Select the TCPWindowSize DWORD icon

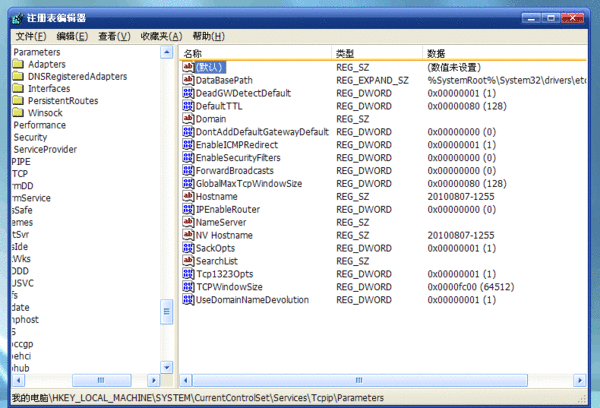coord(188,287)
